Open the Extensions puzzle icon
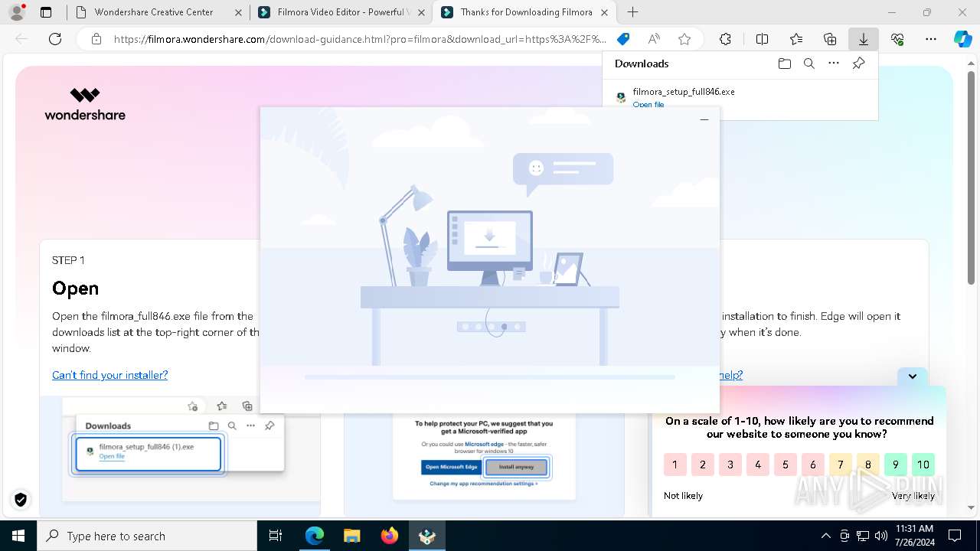The image size is (980, 551). click(x=725, y=39)
